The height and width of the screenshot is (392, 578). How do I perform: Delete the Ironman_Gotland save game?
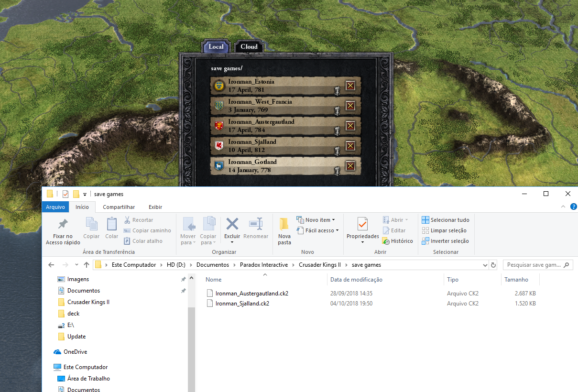(x=350, y=166)
